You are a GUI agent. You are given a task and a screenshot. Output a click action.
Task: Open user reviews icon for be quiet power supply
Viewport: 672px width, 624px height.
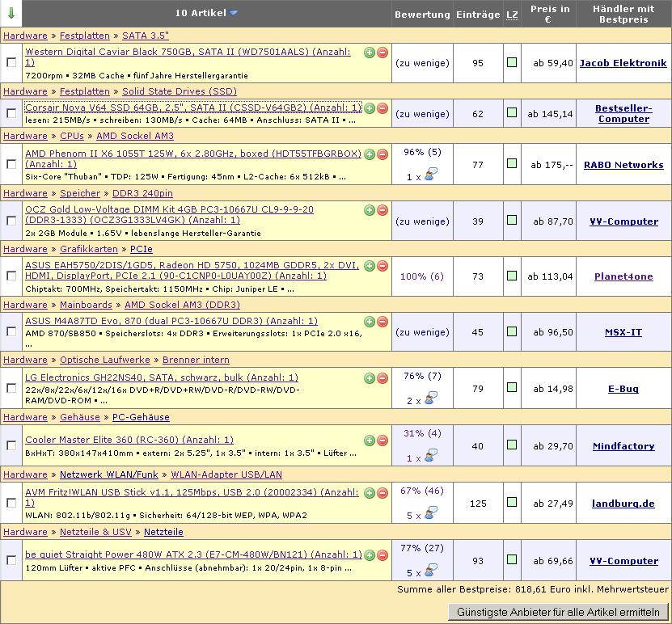[431, 571]
